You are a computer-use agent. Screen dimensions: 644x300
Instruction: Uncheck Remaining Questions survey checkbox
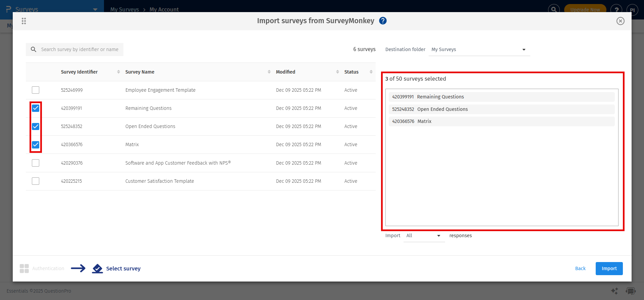click(x=36, y=108)
